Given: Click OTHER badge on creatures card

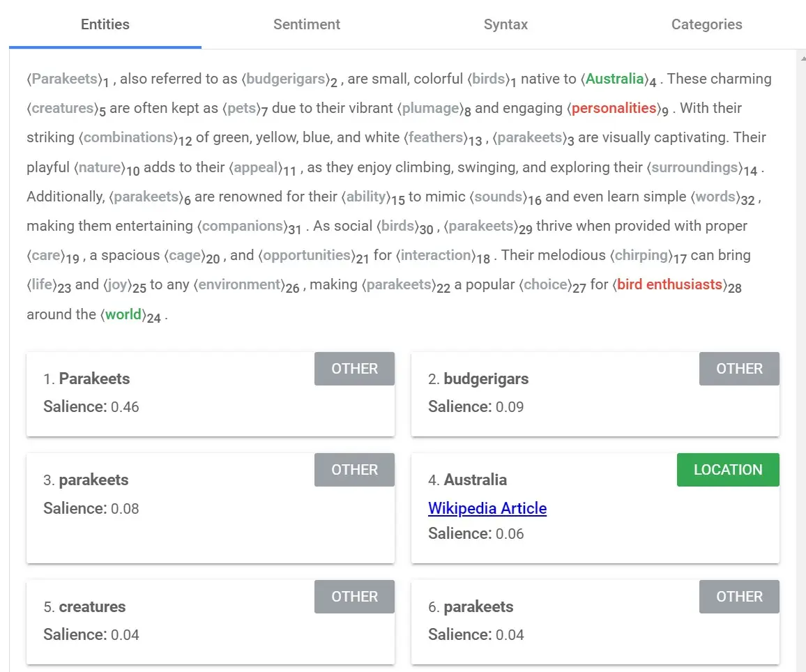Looking at the screenshot, I should [x=354, y=597].
